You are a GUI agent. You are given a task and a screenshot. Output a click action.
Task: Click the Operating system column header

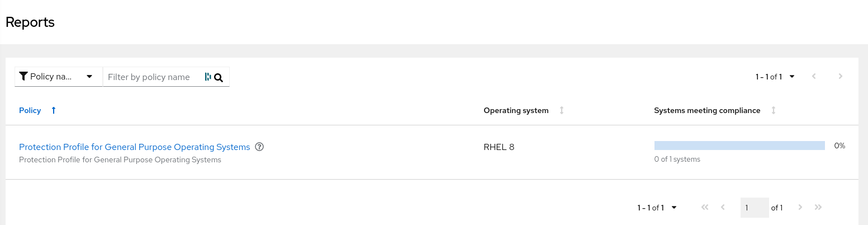point(516,110)
